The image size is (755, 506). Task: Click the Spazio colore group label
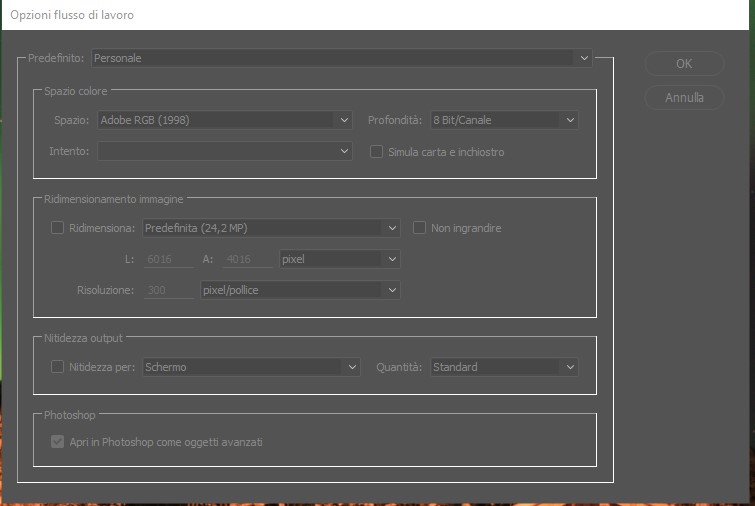pos(76,91)
